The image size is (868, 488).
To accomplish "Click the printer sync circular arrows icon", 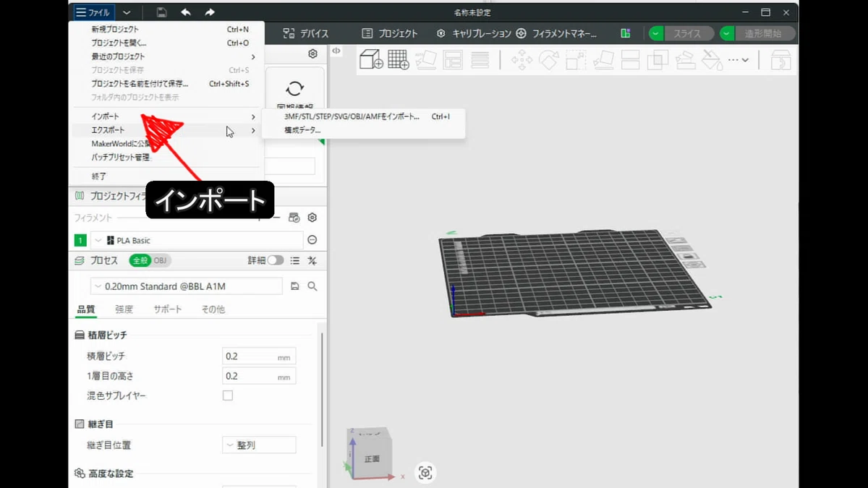I will (x=294, y=88).
